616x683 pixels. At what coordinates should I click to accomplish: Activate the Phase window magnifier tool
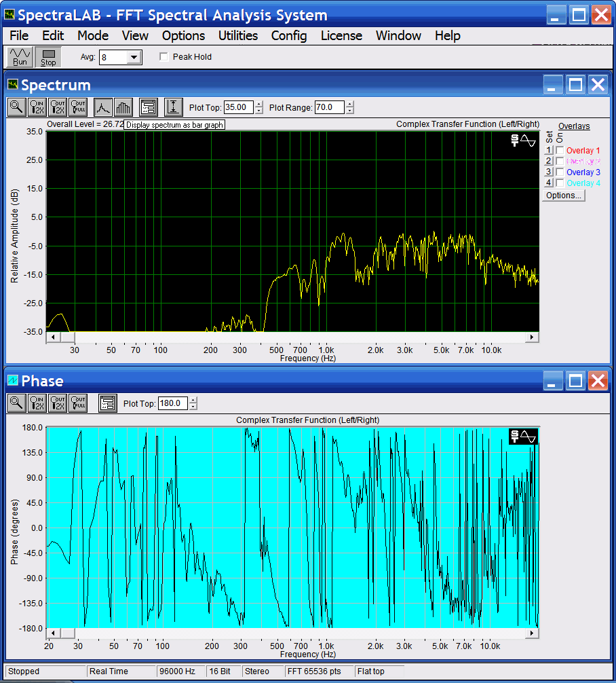click(x=16, y=403)
